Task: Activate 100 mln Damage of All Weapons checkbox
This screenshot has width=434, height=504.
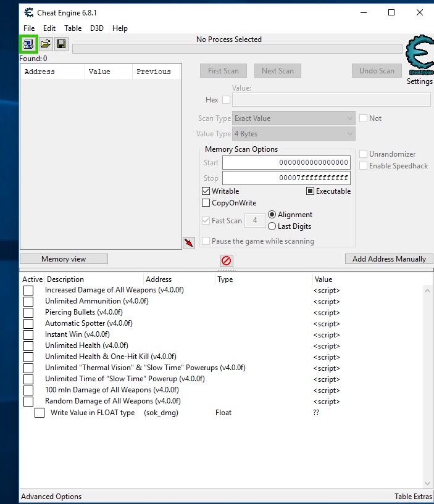Action: coord(28,390)
